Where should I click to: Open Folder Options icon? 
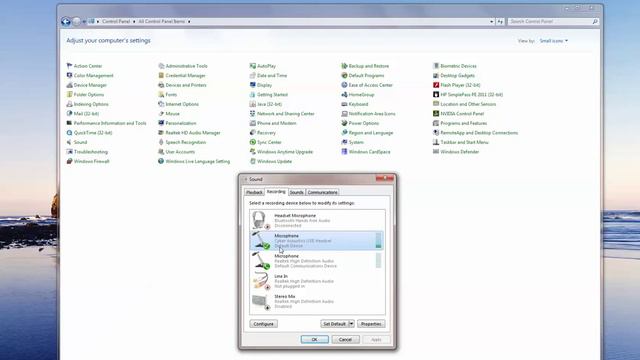69,94
